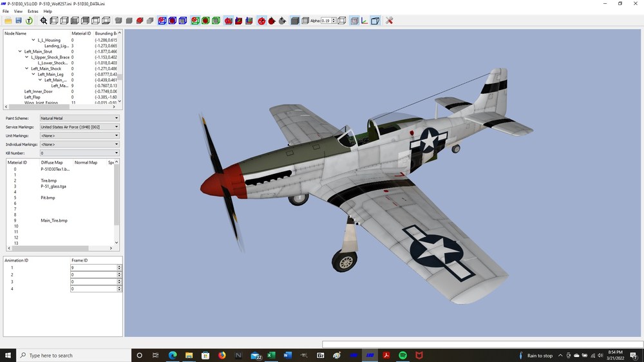
Task: Open settings with the crossed wrench-screwdriver icon
Action: click(x=390, y=21)
